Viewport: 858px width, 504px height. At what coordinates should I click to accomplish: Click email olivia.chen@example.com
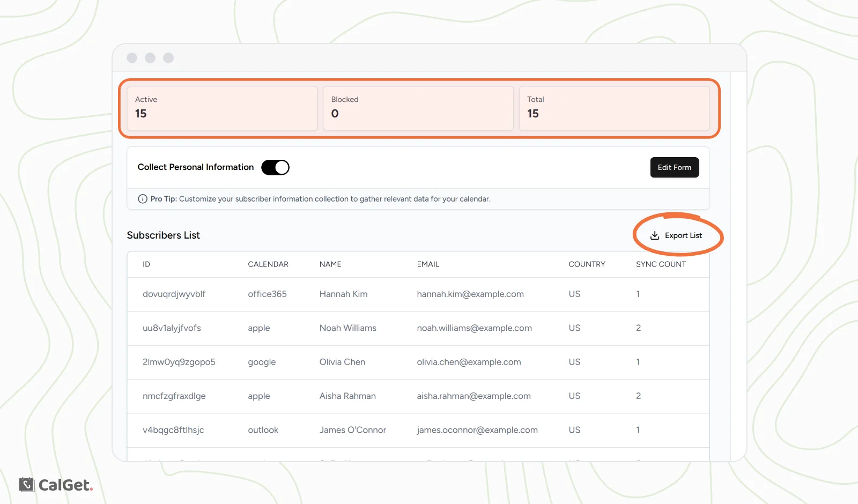click(x=469, y=362)
